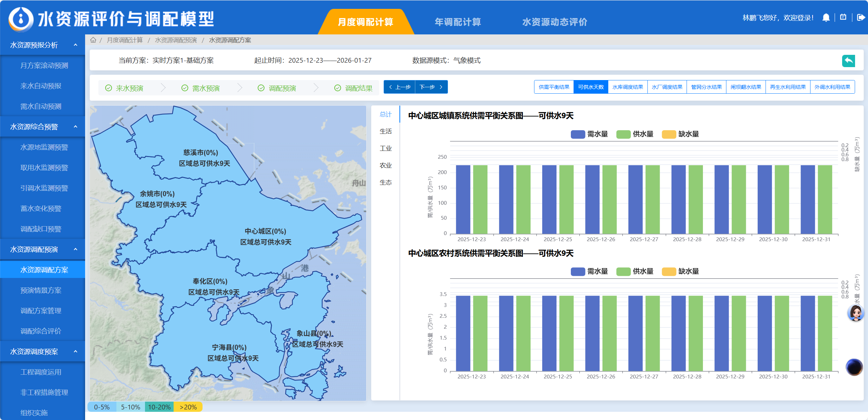Switch to the 年调配计算 top tab
The height and width of the screenshot is (420, 868).
pyautogui.click(x=457, y=22)
